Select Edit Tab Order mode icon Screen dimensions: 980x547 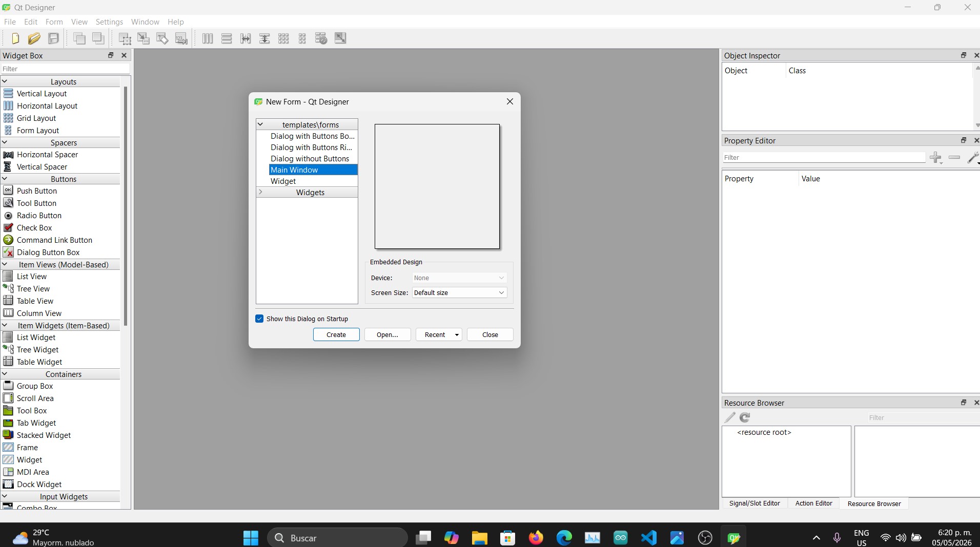point(181,38)
